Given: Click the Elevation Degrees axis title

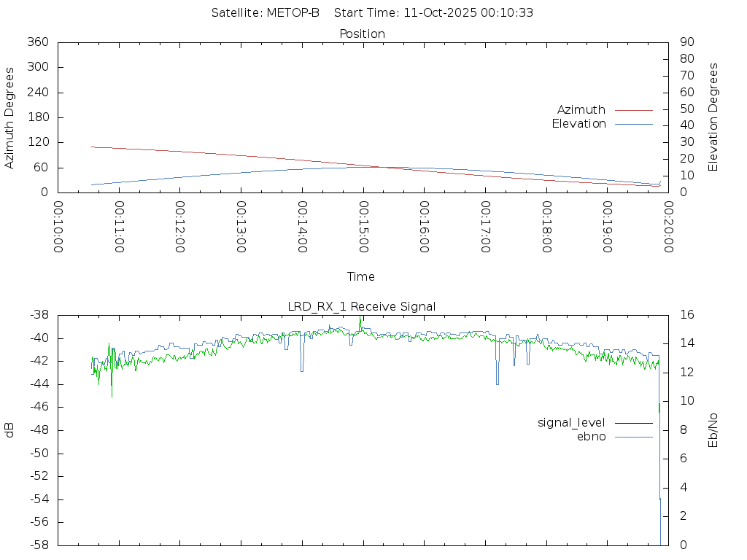Looking at the screenshot, I should [713, 117].
